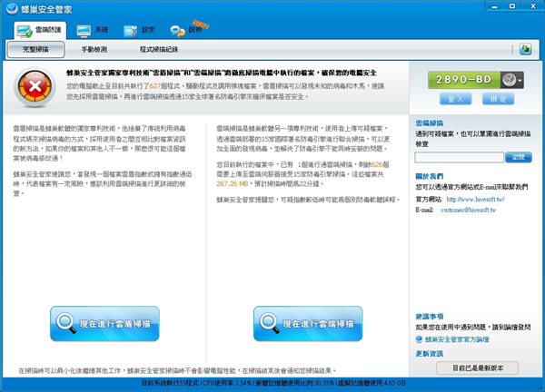Maximize the 蜂巢安全管家 window

pos(512,6)
